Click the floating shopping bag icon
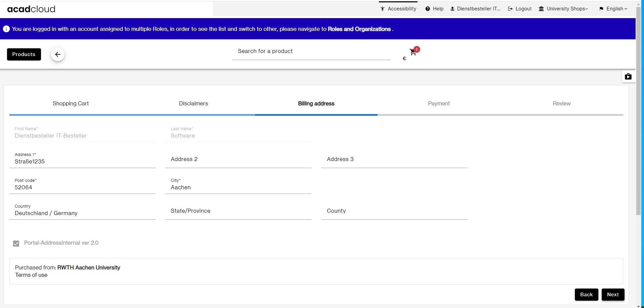 628,76
